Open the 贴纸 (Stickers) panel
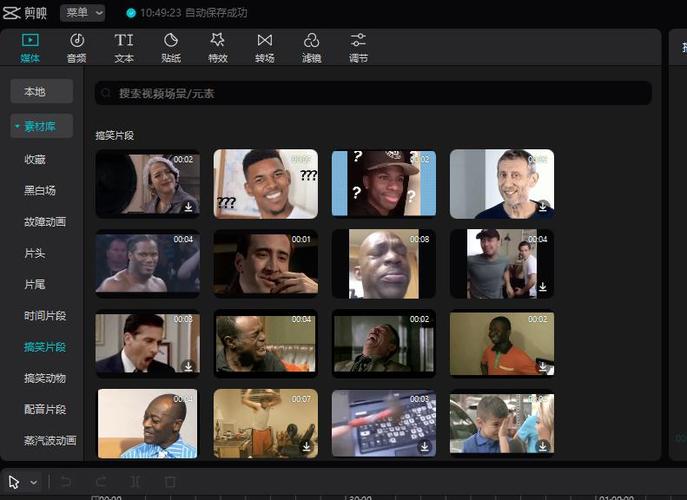Screen dimensions: 687x500 tap(171, 46)
